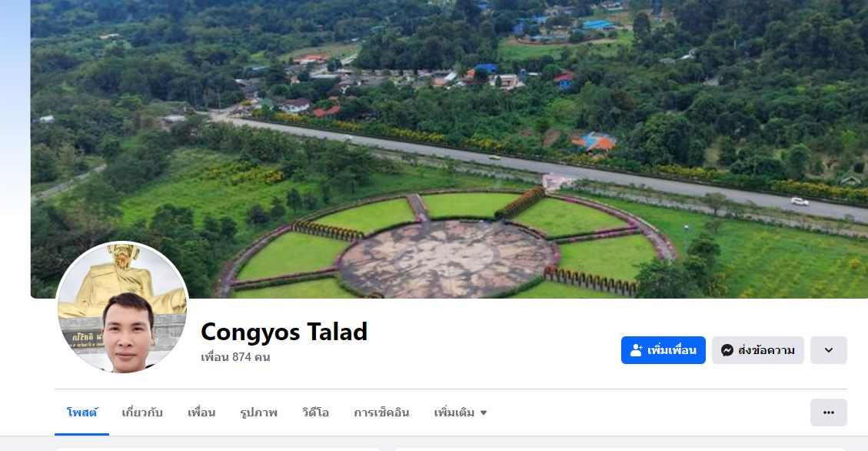Open the circular profile picture

pyautogui.click(x=122, y=308)
